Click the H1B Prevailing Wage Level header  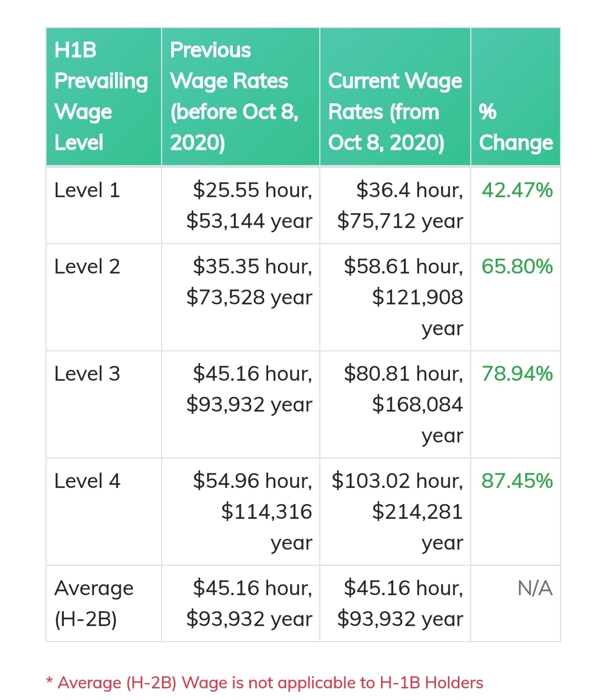[101, 96]
